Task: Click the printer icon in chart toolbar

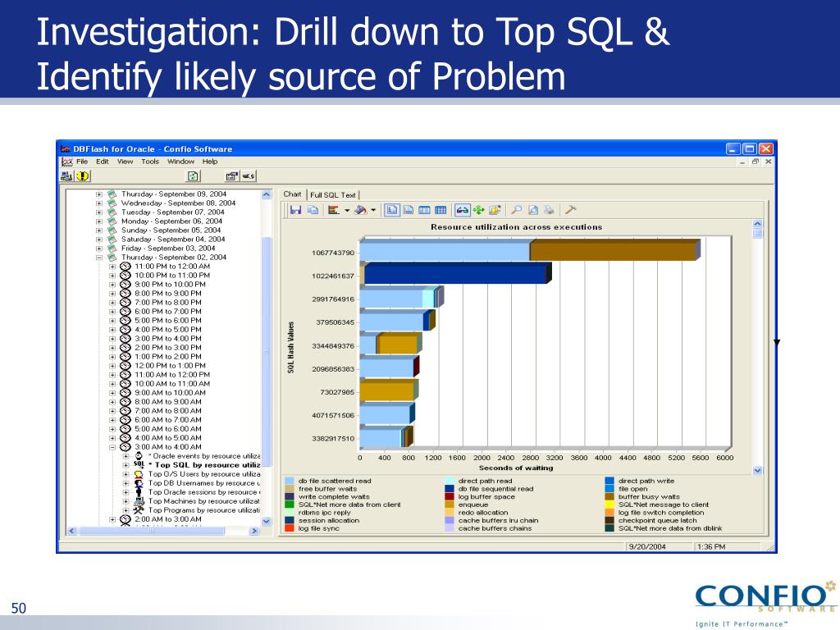Action: coord(549,210)
